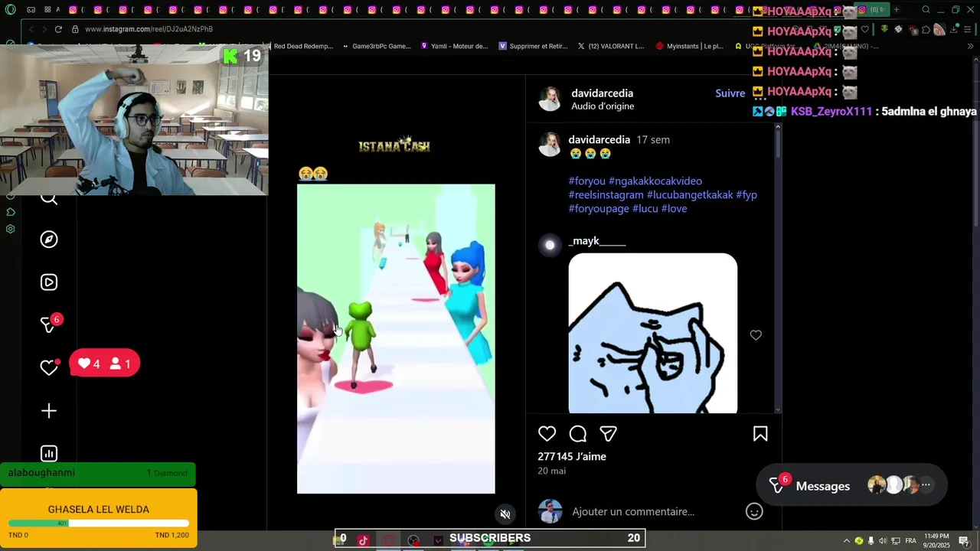Image resolution: width=980 pixels, height=551 pixels.
Task: Open the #lucubangetkakak hashtag link
Action: (x=690, y=195)
